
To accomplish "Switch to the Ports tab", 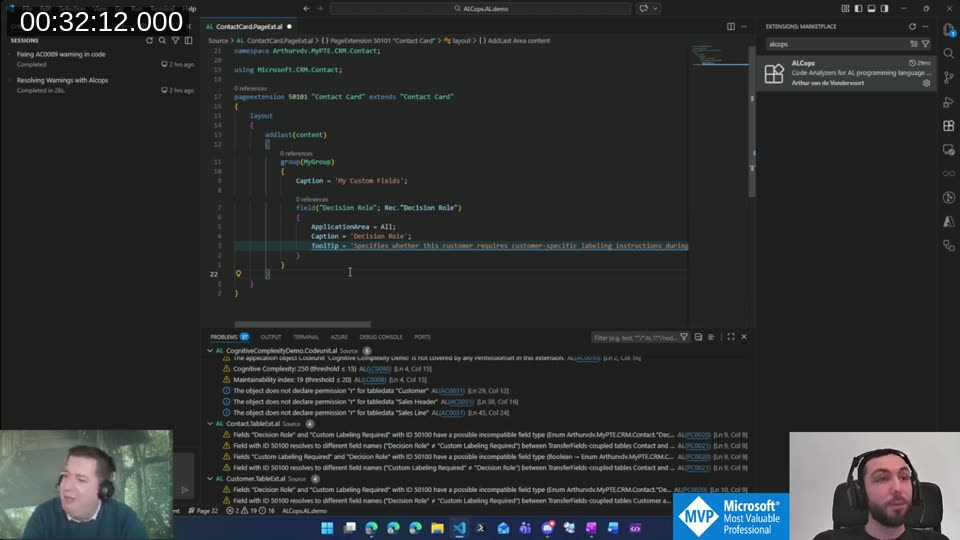I will (422, 337).
